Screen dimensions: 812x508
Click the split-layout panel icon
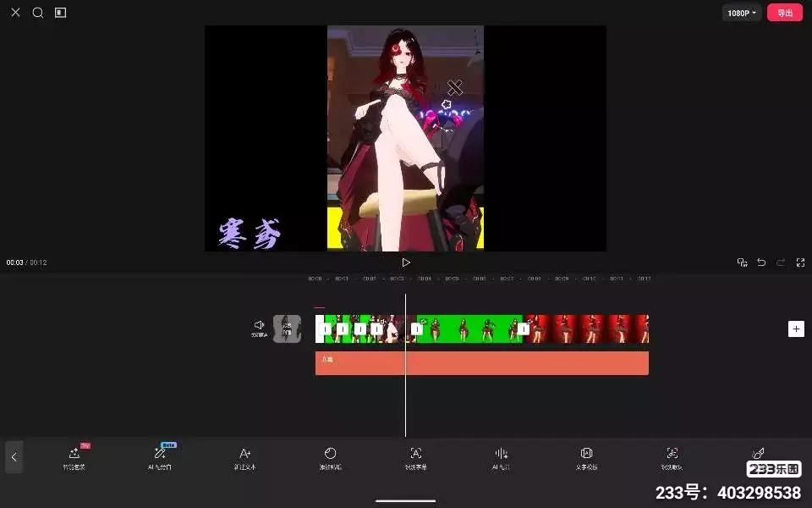click(x=61, y=13)
